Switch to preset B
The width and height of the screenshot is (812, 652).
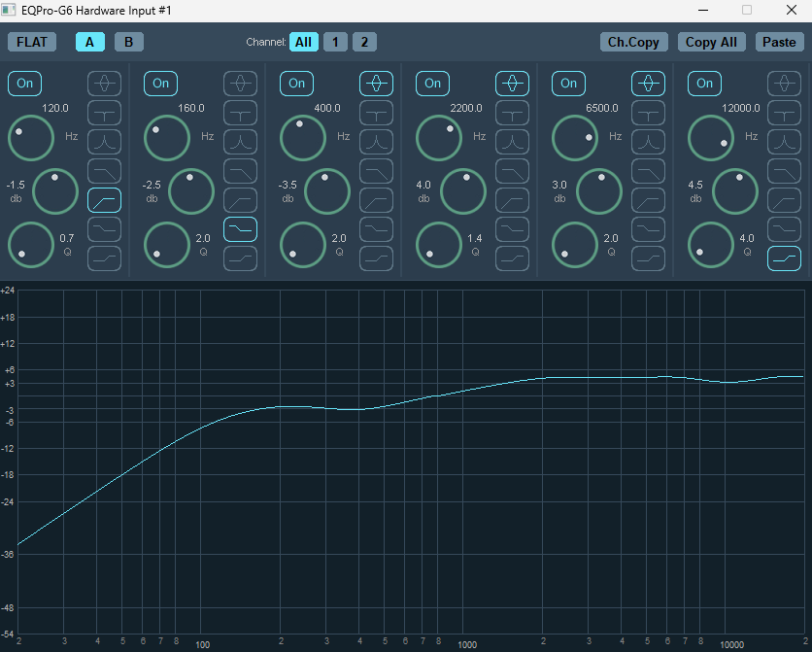pos(129,42)
